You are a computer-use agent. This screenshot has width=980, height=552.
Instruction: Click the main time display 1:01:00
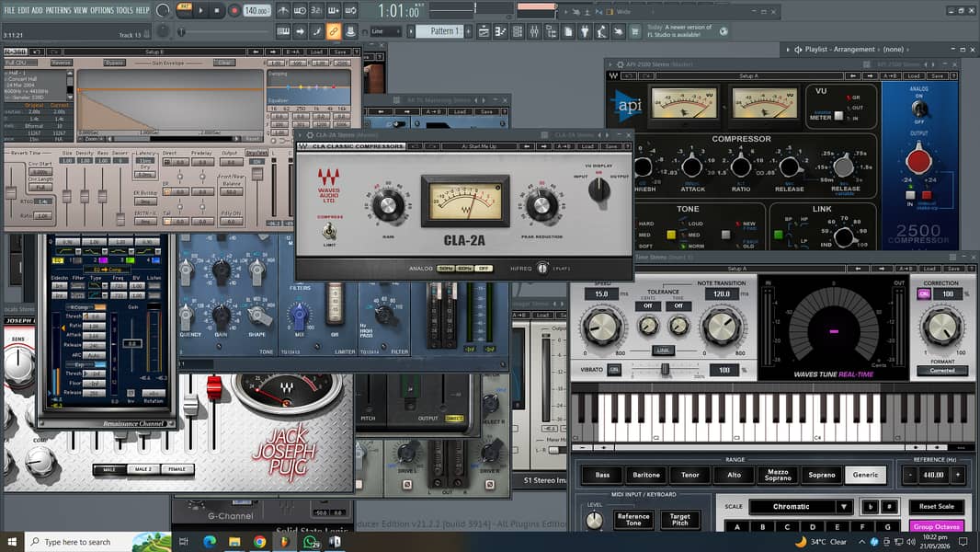click(398, 11)
